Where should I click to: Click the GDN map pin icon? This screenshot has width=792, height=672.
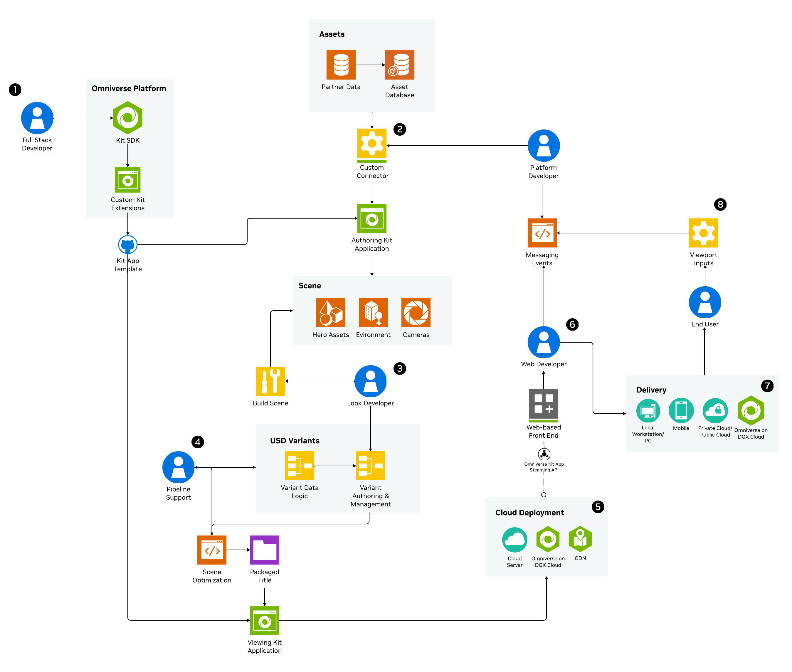580,539
